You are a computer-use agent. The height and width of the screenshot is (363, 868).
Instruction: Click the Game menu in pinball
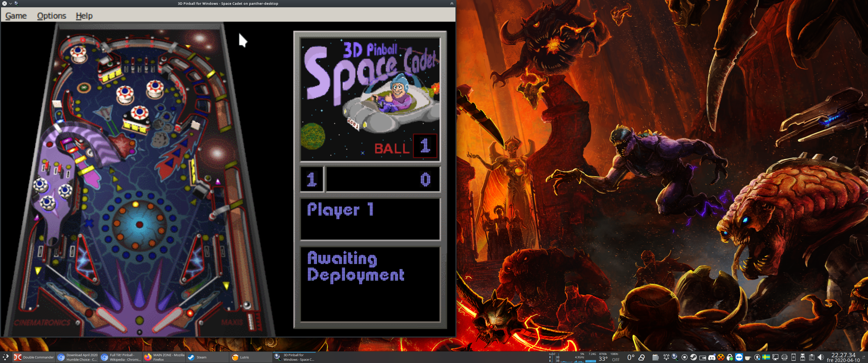[15, 15]
